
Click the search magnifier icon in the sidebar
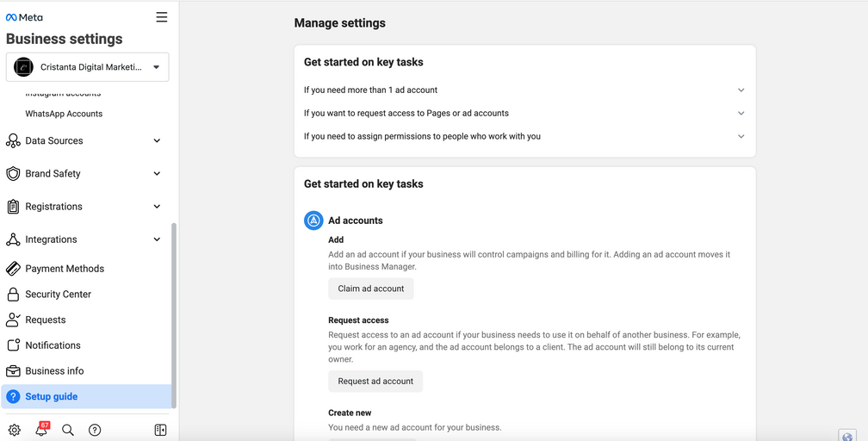(x=68, y=430)
